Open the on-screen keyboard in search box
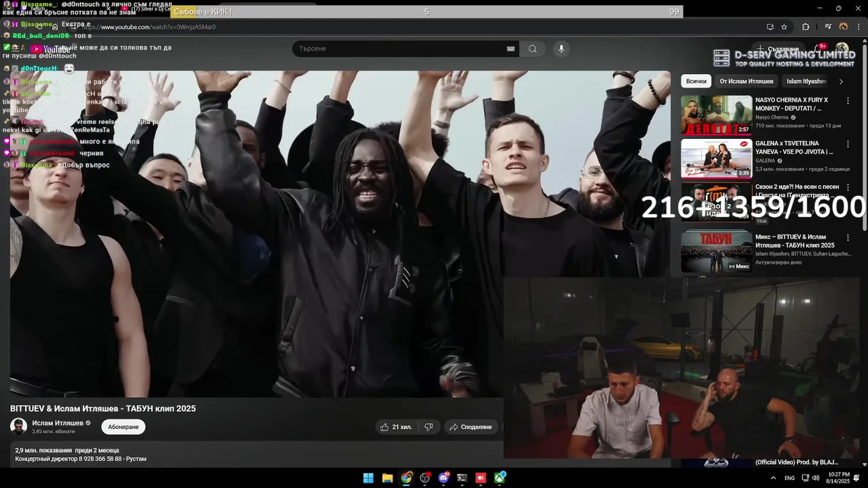868x488 pixels. point(511,49)
